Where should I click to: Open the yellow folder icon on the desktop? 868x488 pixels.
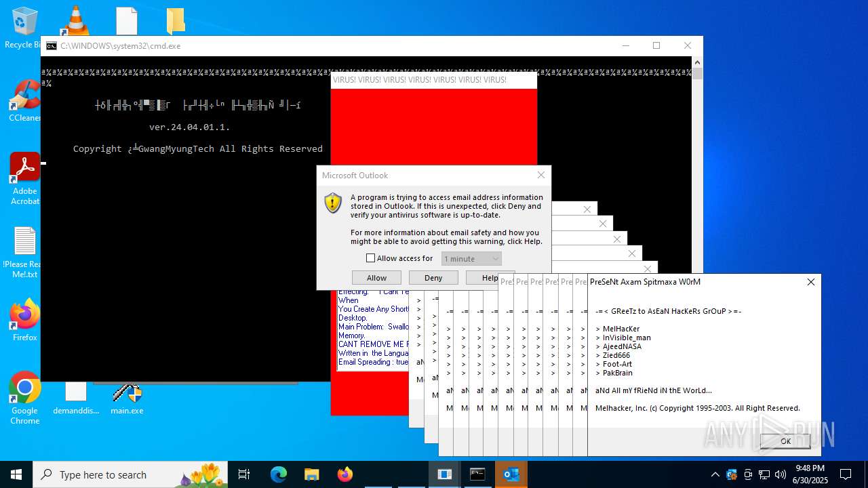176,20
